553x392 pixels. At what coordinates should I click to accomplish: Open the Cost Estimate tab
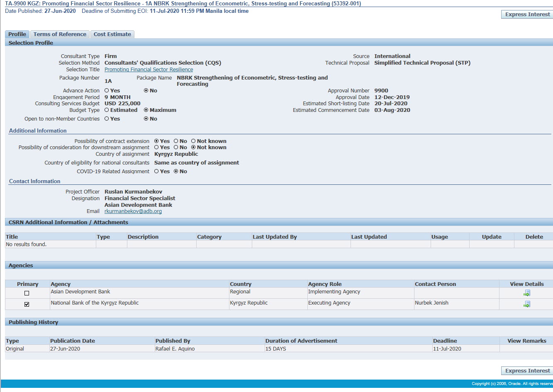point(112,34)
